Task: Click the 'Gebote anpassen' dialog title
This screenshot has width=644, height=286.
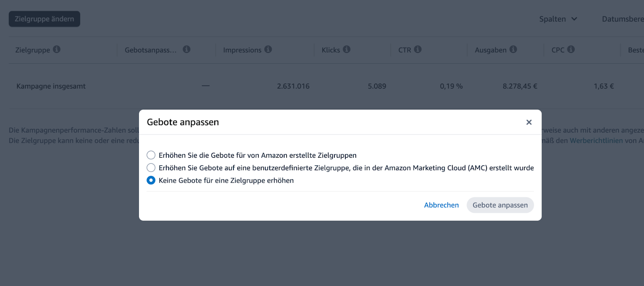Action: 183,122
